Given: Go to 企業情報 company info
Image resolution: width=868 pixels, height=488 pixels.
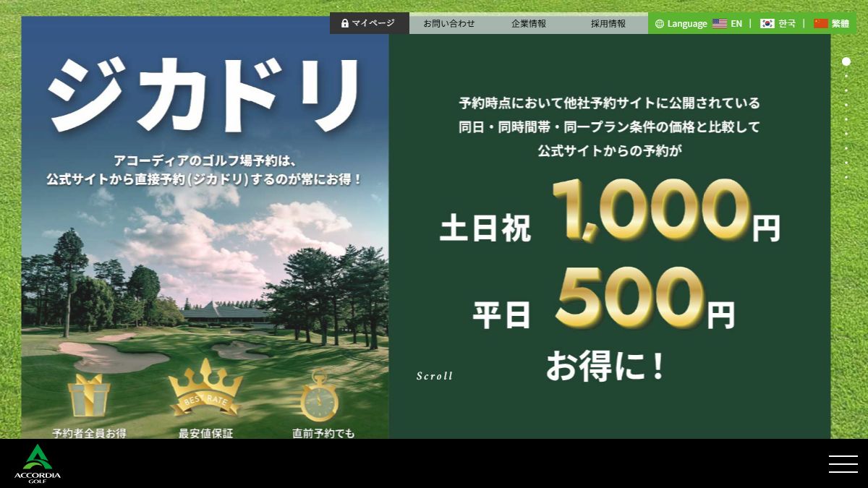Looking at the screenshot, I should click(529, 23).
